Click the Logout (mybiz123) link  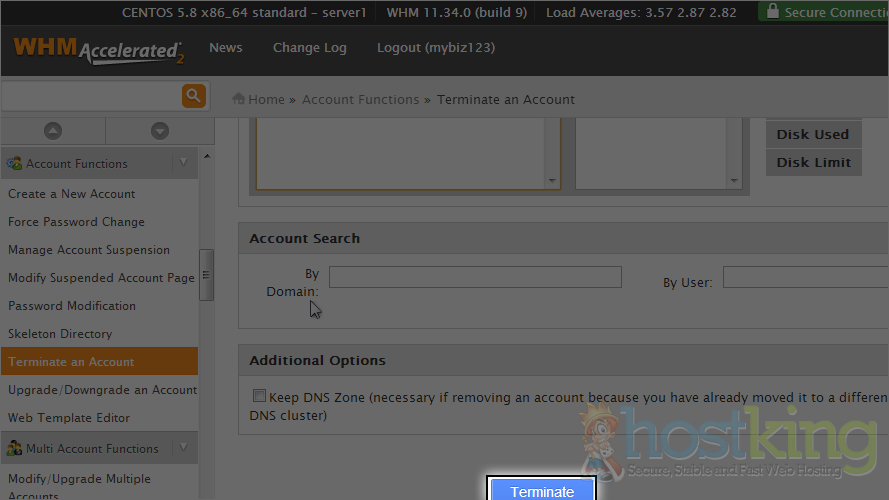[435, 48]
